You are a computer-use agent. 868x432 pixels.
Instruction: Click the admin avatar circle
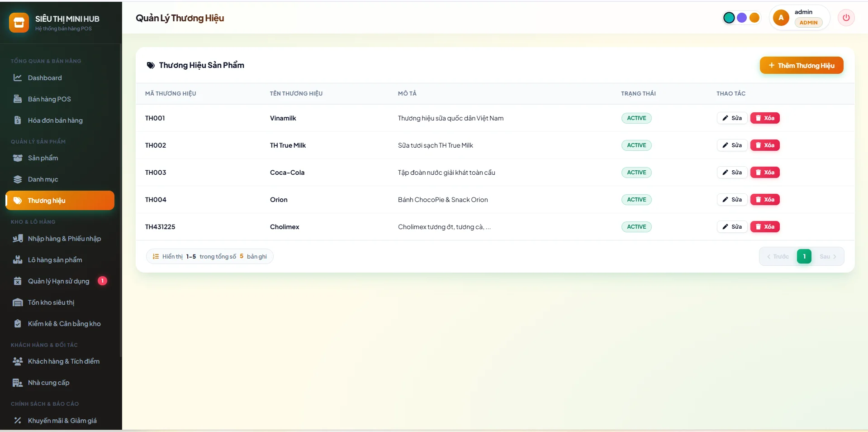pyautogui.click(x=781, y=18)
